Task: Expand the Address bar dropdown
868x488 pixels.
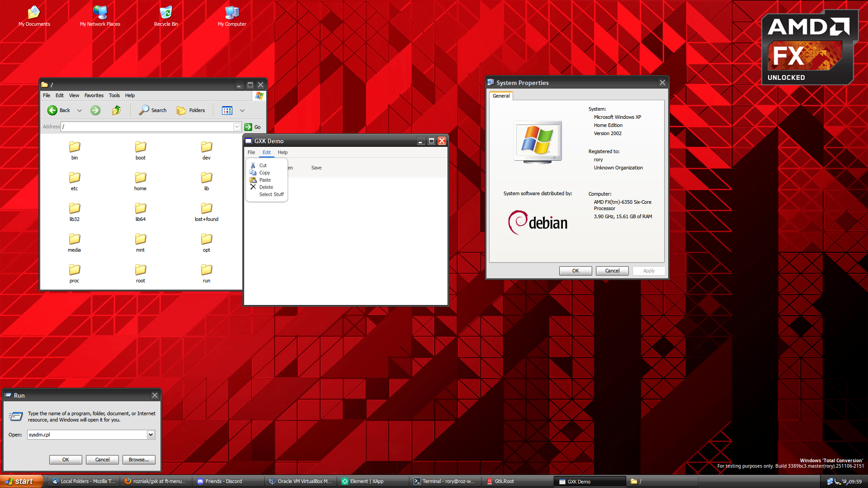Action: (x=237, y=127)
